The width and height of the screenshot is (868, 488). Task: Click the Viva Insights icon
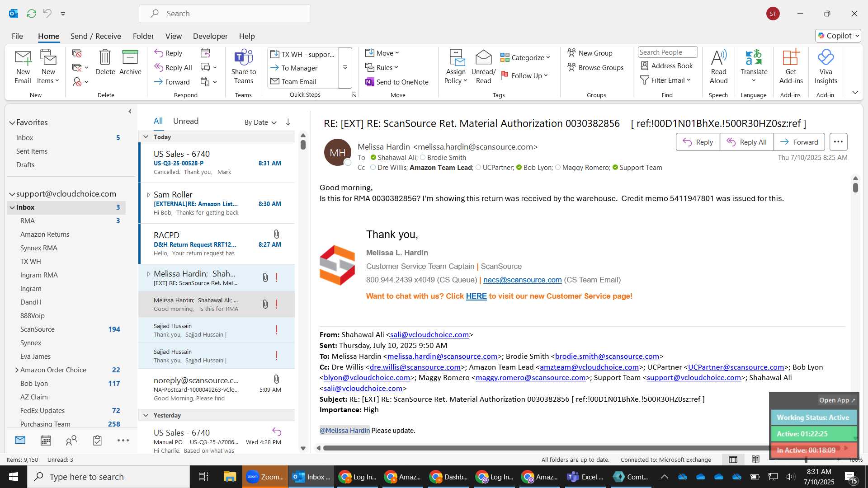(826, 57)
